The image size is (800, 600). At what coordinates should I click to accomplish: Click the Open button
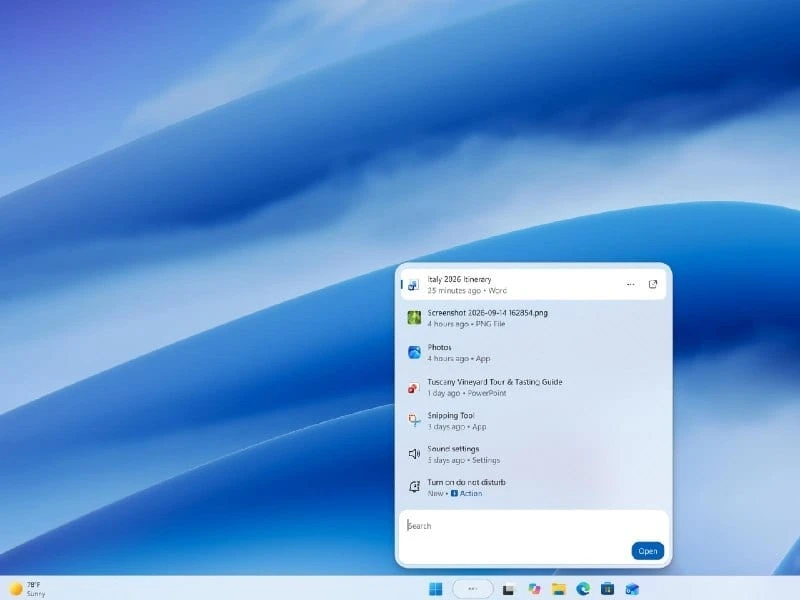(x=647, y=551)
